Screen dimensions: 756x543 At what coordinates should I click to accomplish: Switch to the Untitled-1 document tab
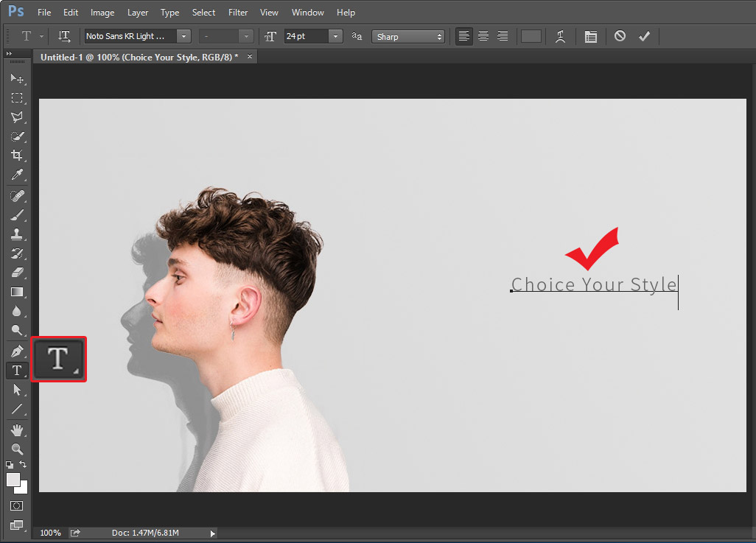tap(139, 57)
